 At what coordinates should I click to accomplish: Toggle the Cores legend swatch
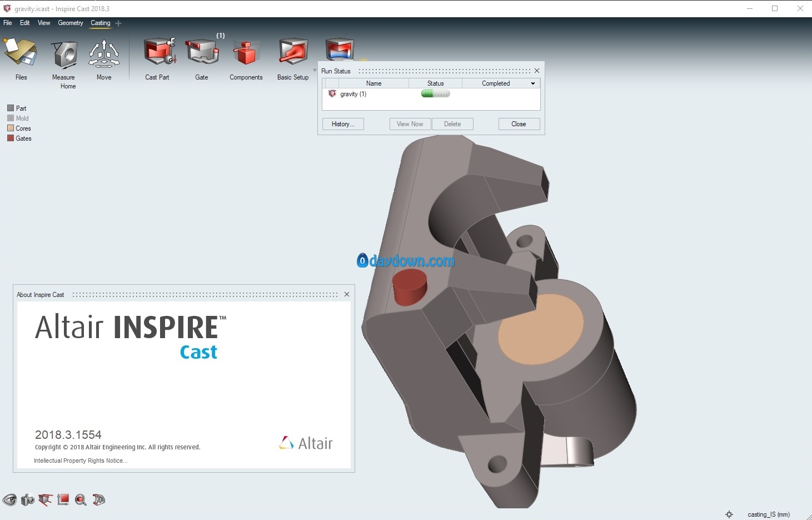click(11, 128)
